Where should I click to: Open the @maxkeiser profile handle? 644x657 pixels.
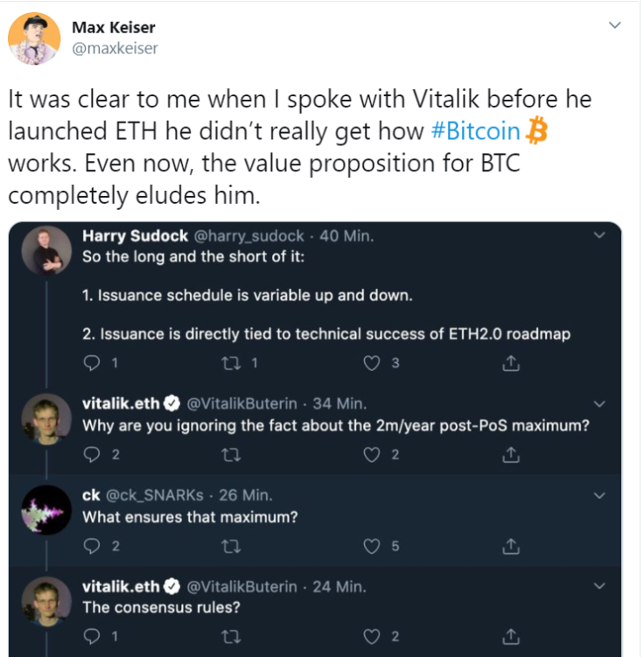coord(115,49)
